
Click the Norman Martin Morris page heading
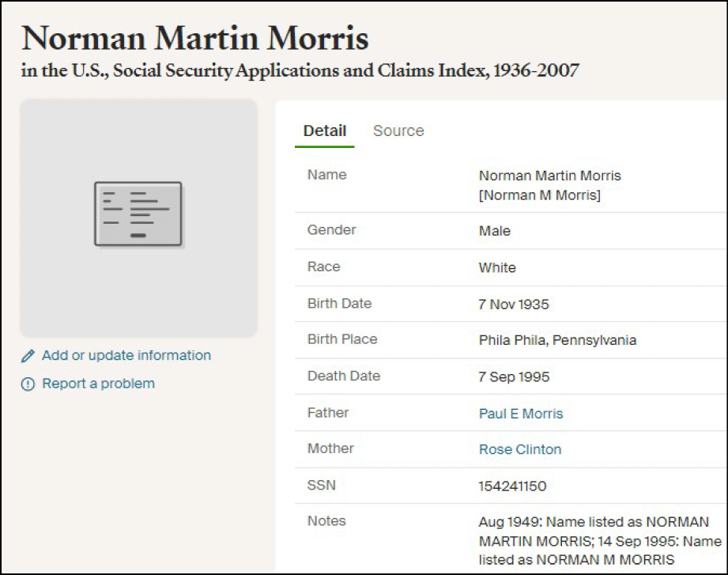point(195,39)
